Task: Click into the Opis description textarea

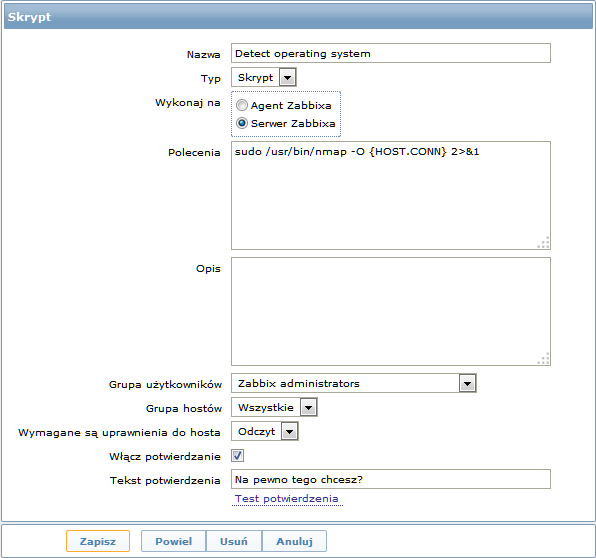Action: click(391, 312)
